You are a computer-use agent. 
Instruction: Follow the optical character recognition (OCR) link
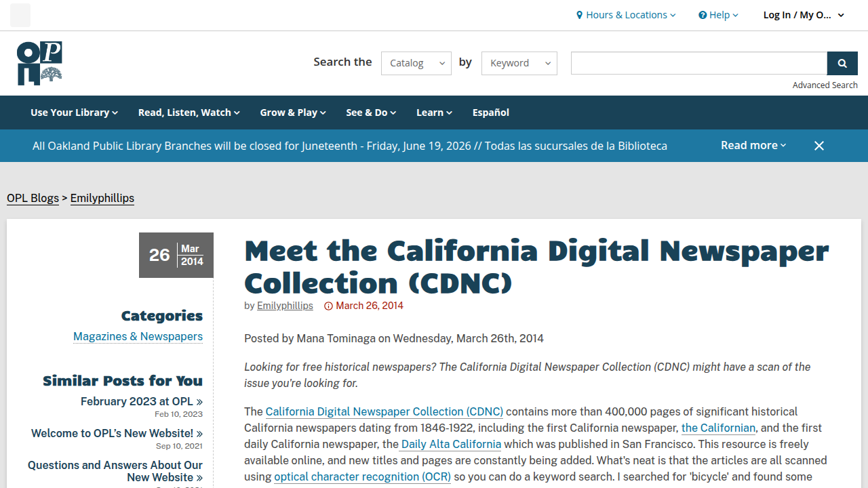[x=363, y=476]
